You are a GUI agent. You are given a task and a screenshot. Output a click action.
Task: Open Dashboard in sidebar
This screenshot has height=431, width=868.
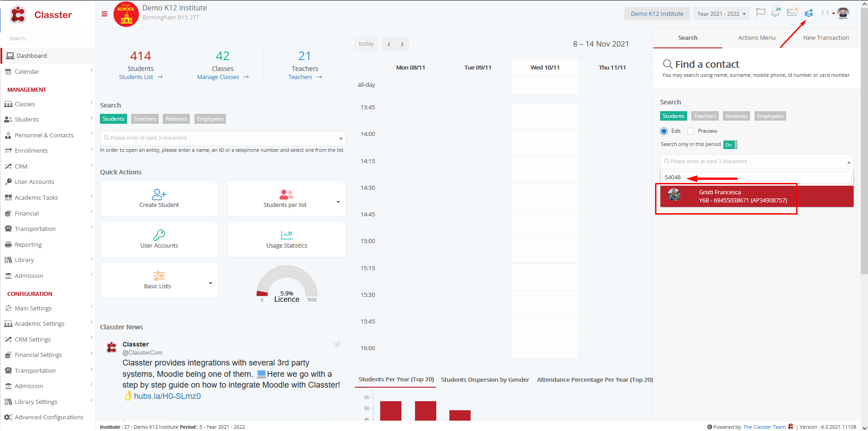tap(47, 56)
